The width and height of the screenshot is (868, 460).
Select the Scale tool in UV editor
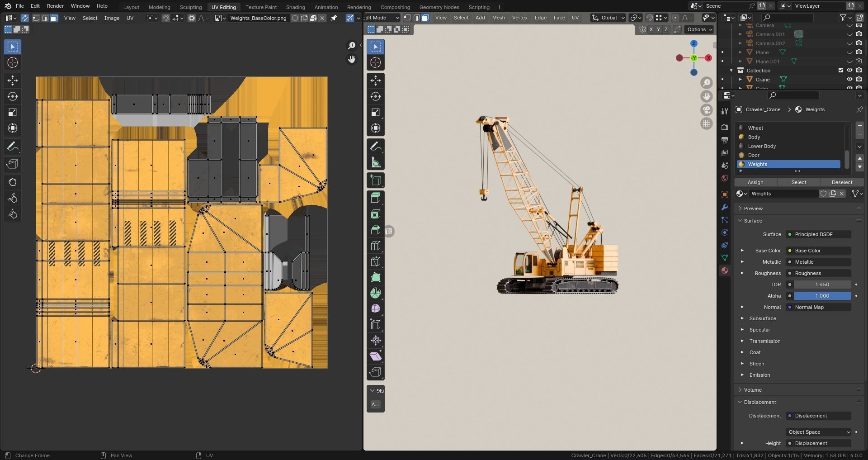tap(13, 112)
